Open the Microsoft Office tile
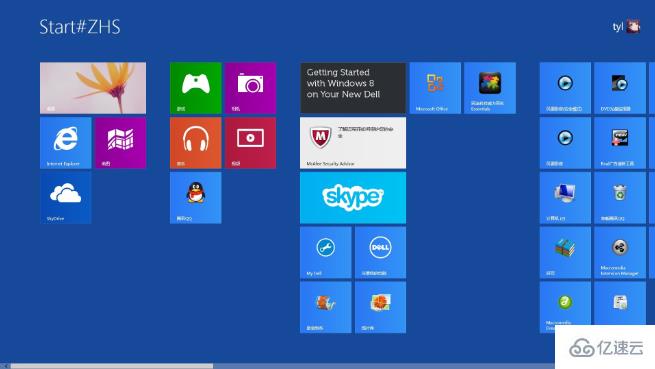The height and width of the screenshot is (369, 655). pos(435,88)
